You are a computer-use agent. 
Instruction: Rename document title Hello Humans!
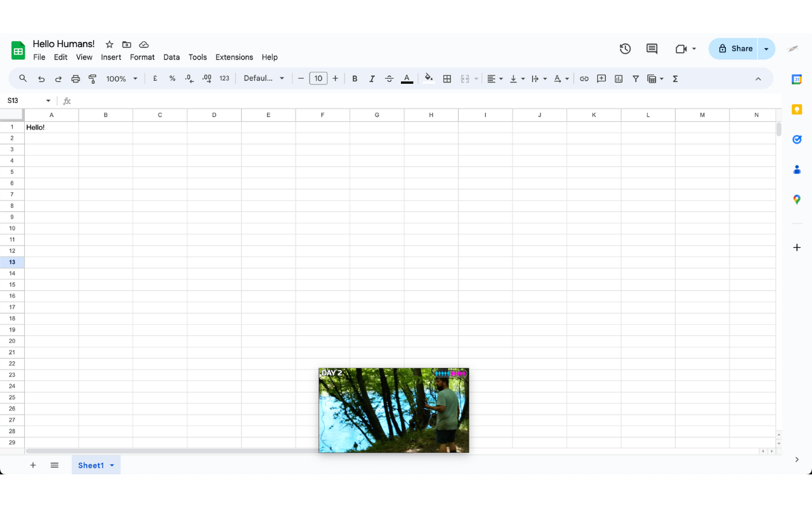coord(63,44)
